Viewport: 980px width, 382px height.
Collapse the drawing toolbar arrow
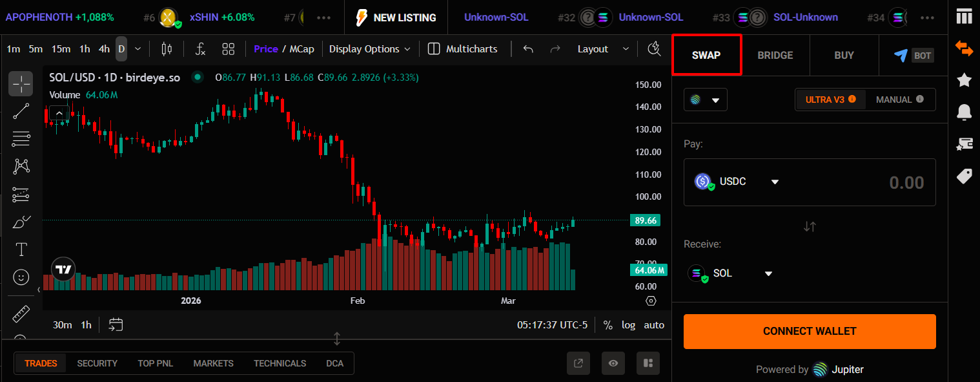(38, 290)
